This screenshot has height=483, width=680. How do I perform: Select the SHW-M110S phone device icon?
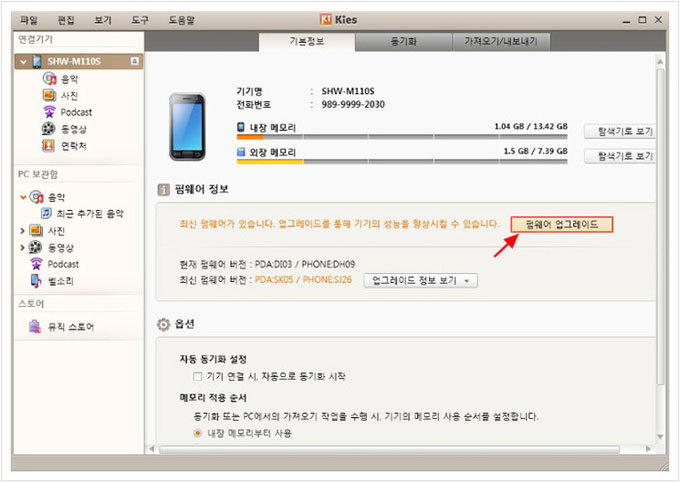(x=37, y=62)
